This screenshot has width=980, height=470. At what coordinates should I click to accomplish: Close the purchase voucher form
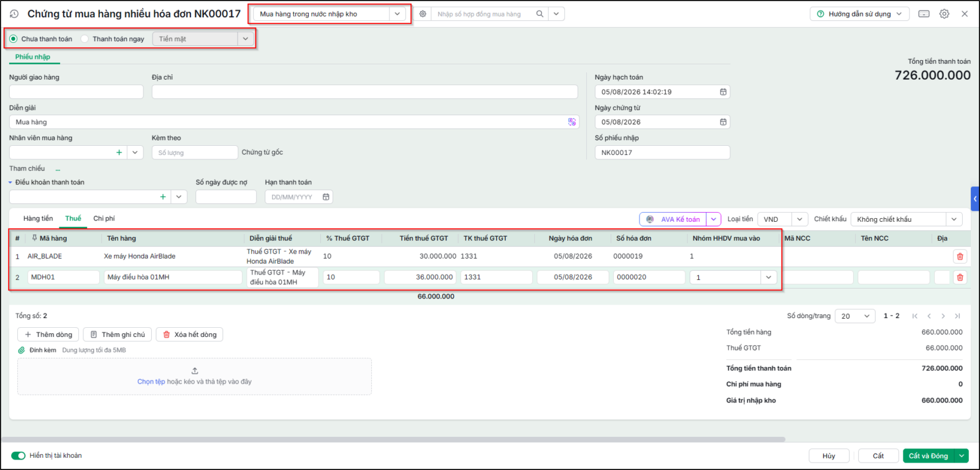pos(965,13)
